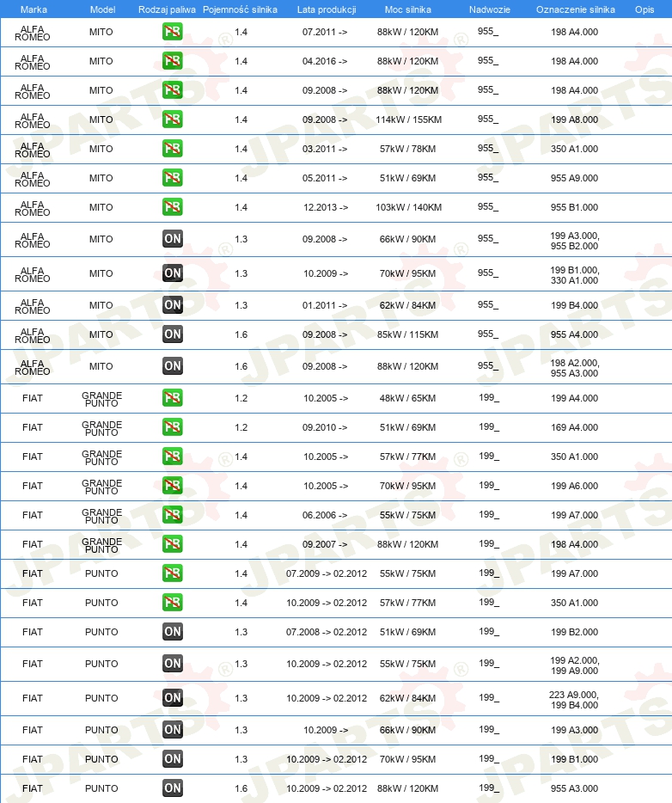Select the 07.2009 -> 02.2012 production dates
672x803 pixels.
click(327, 573)
